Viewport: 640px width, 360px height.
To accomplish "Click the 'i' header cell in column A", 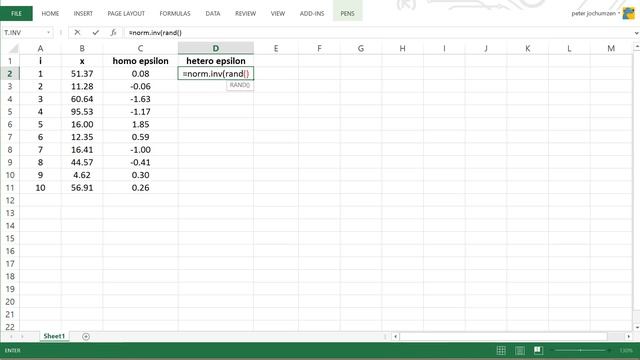I will click(40, 61).
